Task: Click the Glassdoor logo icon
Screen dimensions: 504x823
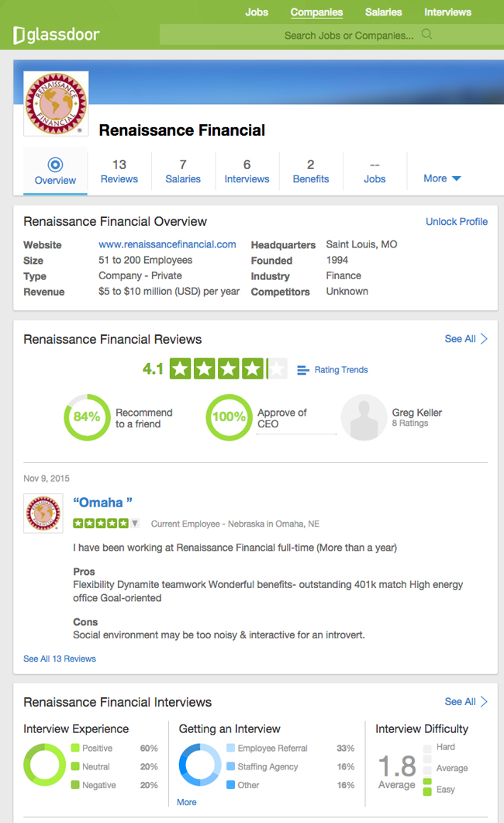Action: click(x=17, y=34)
